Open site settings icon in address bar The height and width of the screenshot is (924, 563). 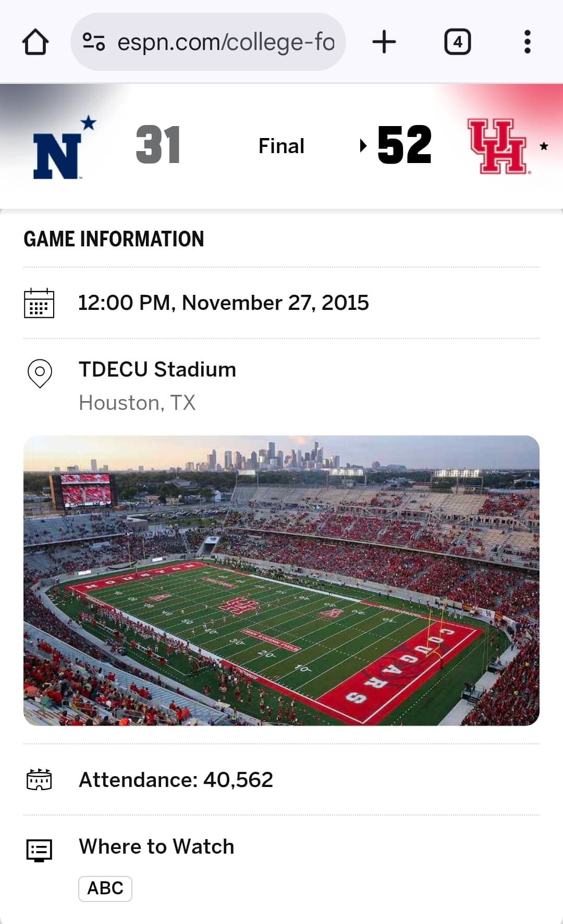pos(94,42)
